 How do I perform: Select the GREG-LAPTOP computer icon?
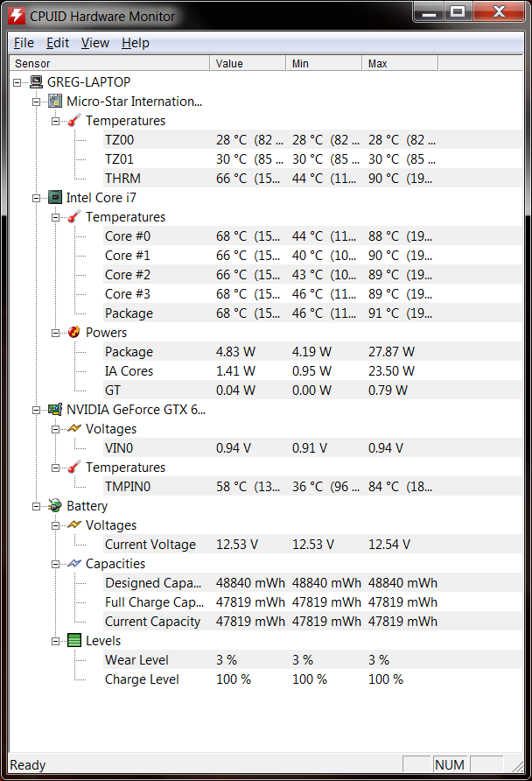click(x=36, y=82)
